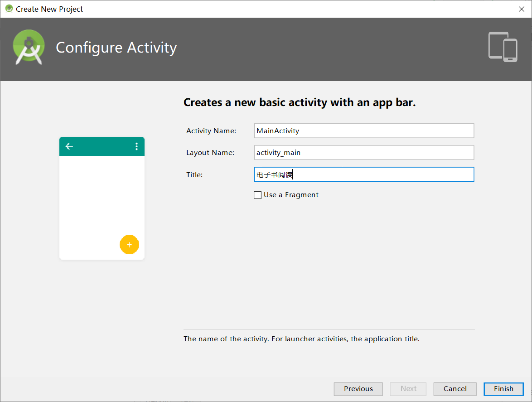The image size is (532, 402).
Task: Click the overflow menu dots in preview
Action: (x=136, y=146)
